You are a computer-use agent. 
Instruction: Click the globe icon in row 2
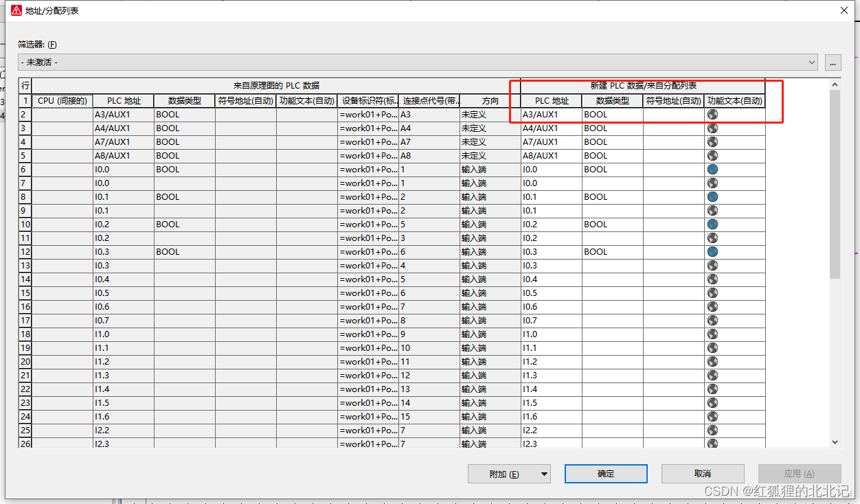point(712,115)
